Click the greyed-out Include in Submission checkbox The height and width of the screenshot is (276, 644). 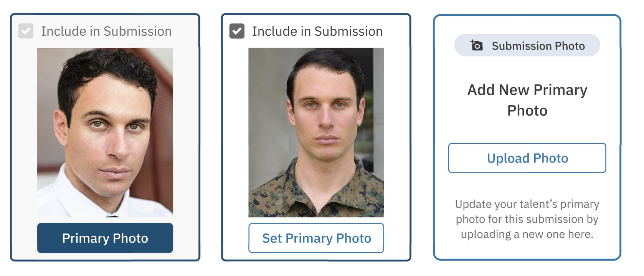[26, 31]
